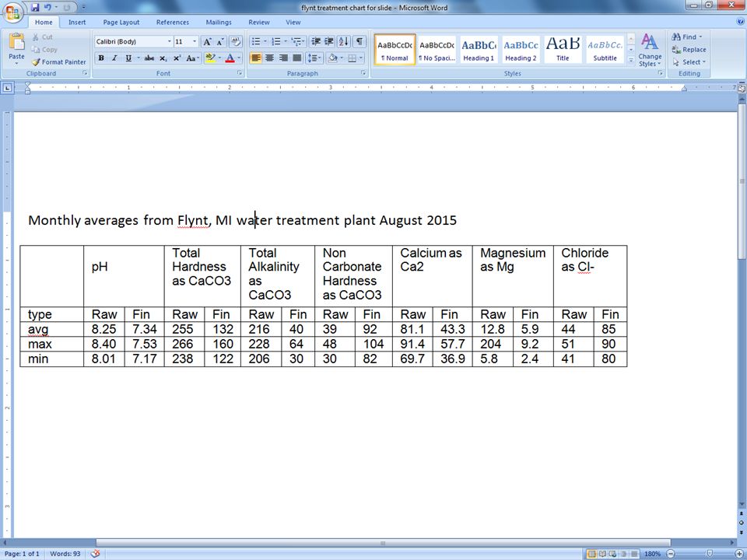Viewport: 747px width, 560px height.
Task: Center the paragraph text
Action: (x=270, y=58)
